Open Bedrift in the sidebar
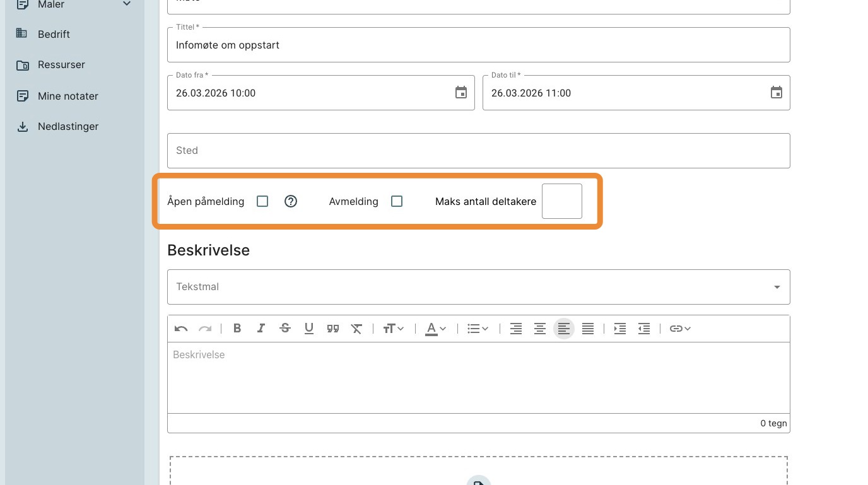The height and width of the screenshot is (485, 868). pos(54,34)
